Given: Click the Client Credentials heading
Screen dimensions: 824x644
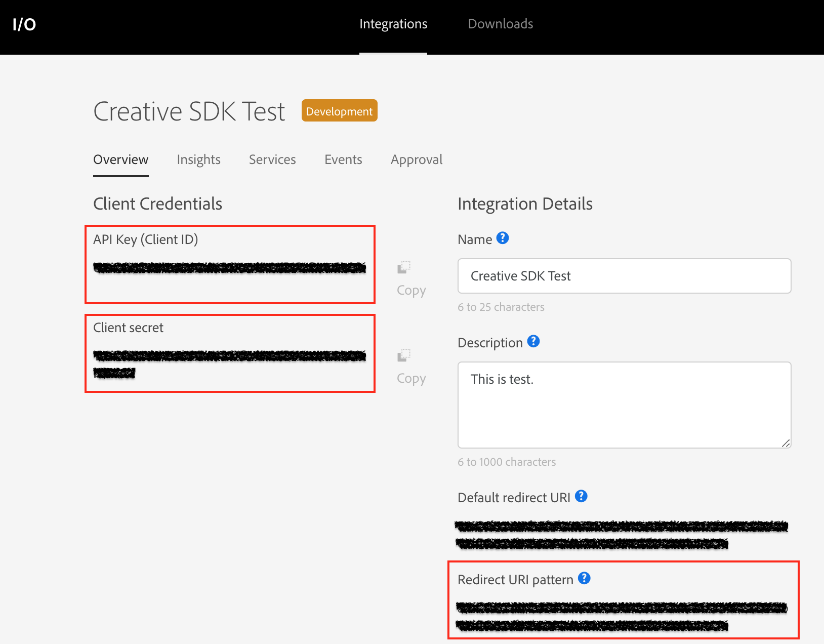Looking at the screenshot, I should 158,204.
